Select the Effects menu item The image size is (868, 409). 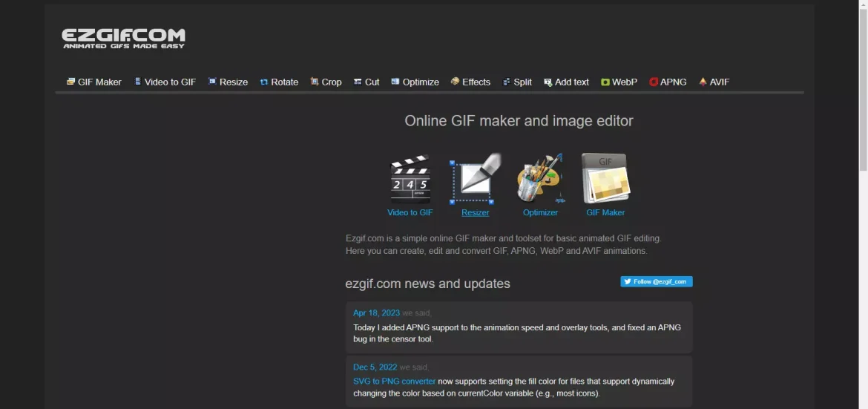pyautogui.click(x=470, y=82)
